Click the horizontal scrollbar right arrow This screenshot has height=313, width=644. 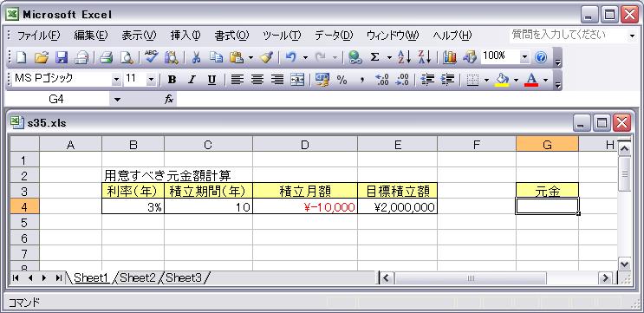(x=605, y=278)
